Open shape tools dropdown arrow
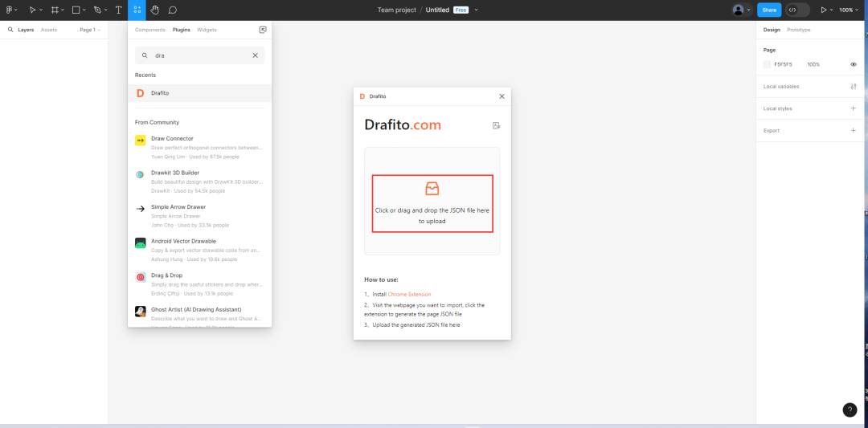868x428 pixels. (x=84, y=10)
